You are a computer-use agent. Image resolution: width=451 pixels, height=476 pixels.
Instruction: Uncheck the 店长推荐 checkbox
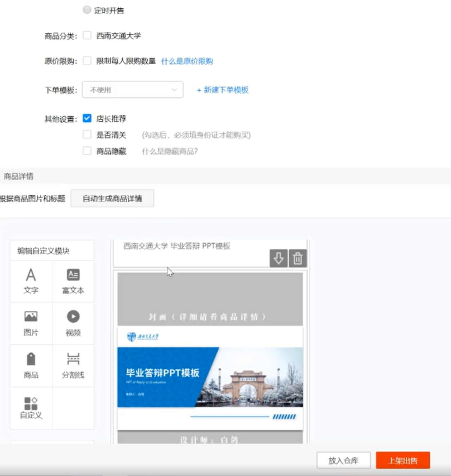(87, 118)
